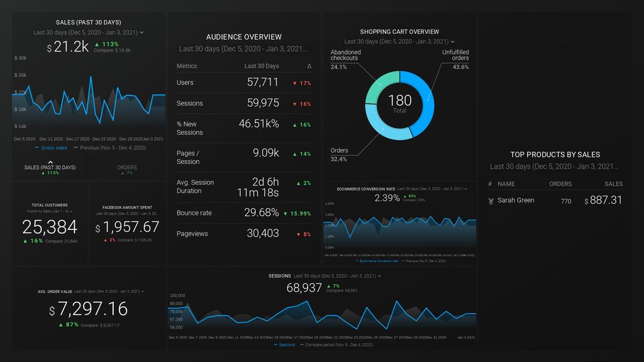Expand the Shopping Cart Overview date range
Screen dimensions: 644x362
pyautogui.click(x=399, y=41)
